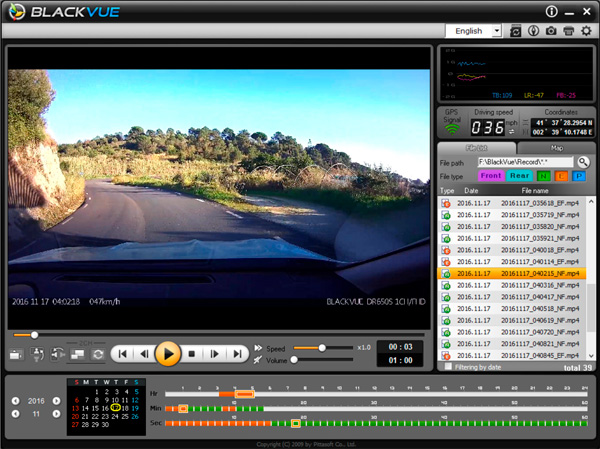Click the snapshot camera icon
This screenshot has height=449, width=600.
point(550,31)
